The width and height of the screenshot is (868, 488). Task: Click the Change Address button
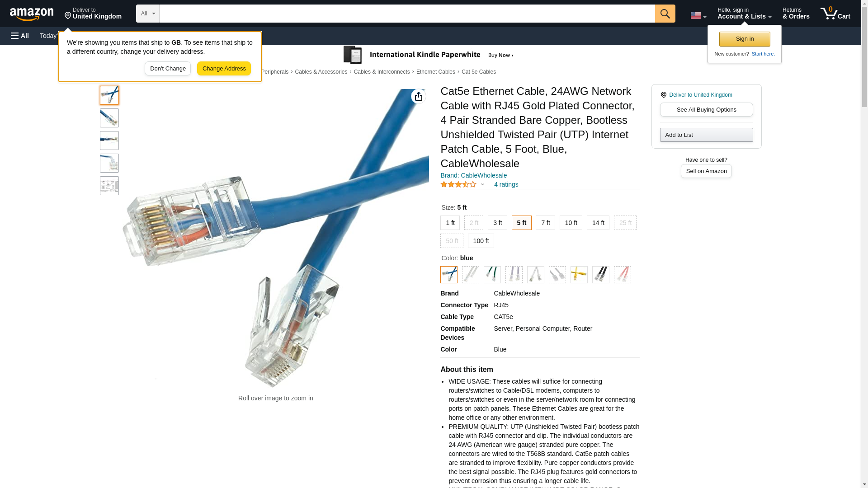tap(224, 69)
